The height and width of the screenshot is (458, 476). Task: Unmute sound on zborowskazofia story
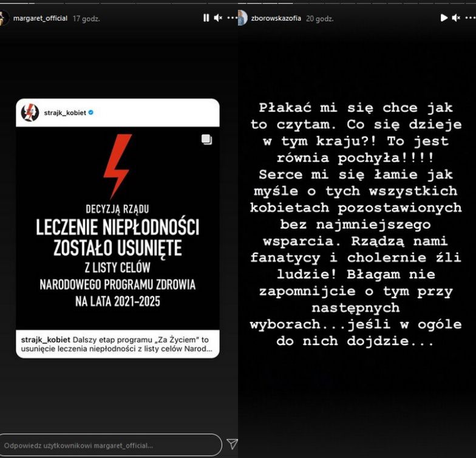(456, 18)
